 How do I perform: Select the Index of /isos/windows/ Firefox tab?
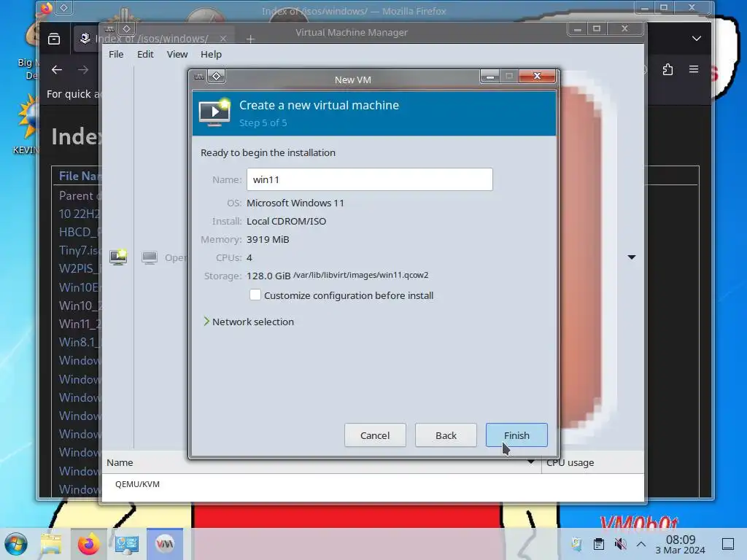click(x=152, y=38)
